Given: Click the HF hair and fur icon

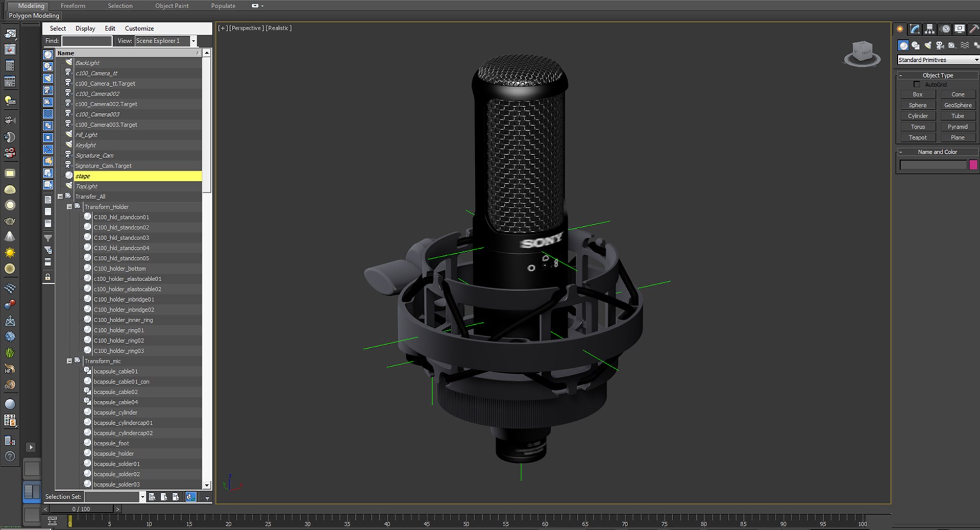Looking at the screenshot, I should (x=10, y=369).
